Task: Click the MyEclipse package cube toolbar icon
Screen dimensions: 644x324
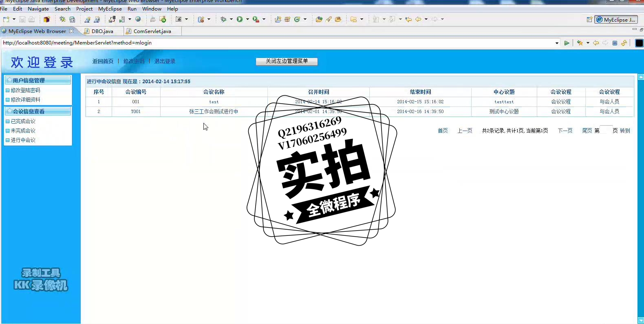Action: (x=46, y=19)
